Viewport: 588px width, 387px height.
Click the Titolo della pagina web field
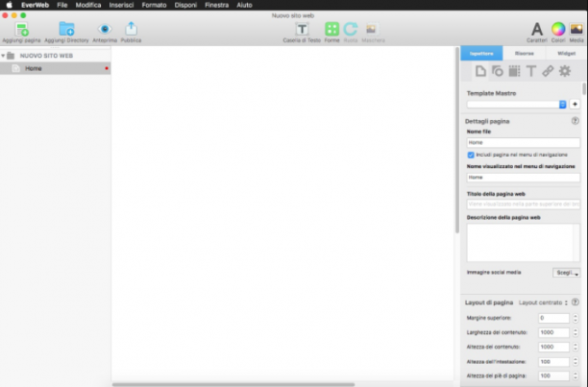[x=523, y=205]
